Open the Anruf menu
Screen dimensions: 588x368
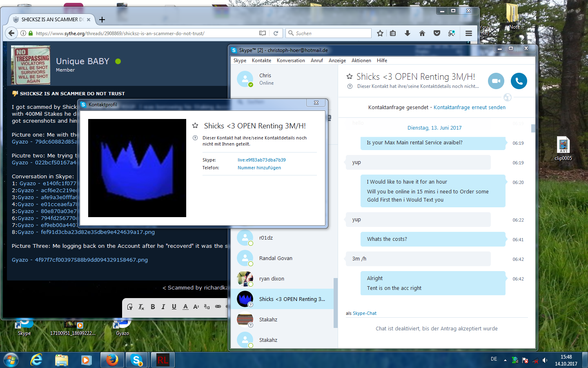coord(316,61)
